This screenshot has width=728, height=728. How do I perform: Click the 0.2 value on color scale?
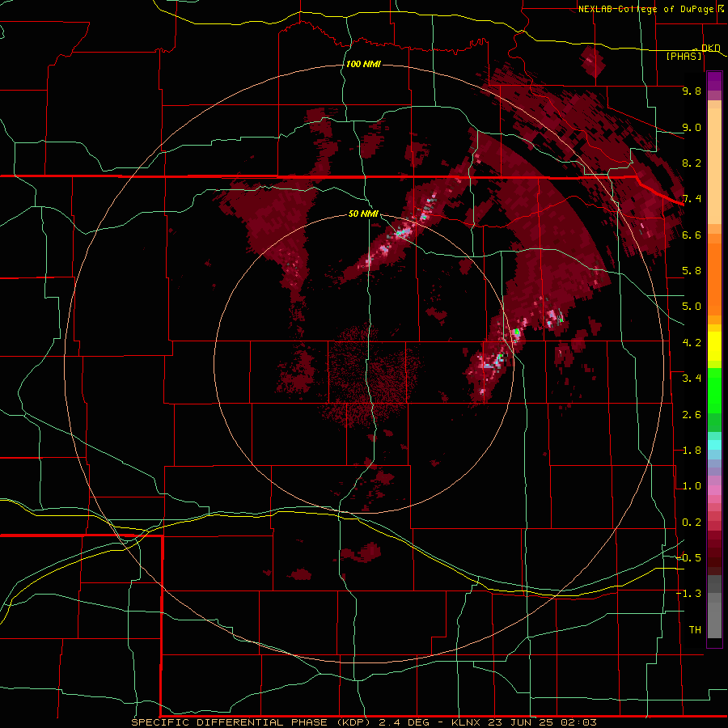[x=692, y=523]
